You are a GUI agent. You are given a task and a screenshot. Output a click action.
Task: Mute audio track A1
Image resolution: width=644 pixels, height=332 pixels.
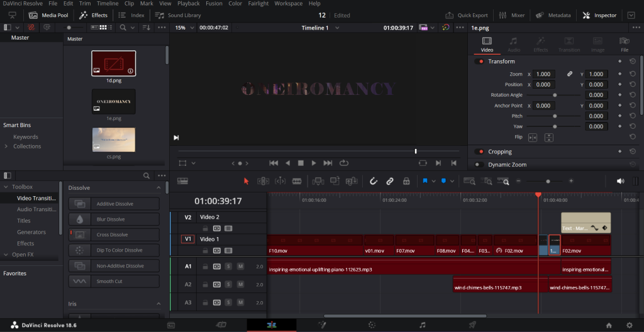(240, 267)
